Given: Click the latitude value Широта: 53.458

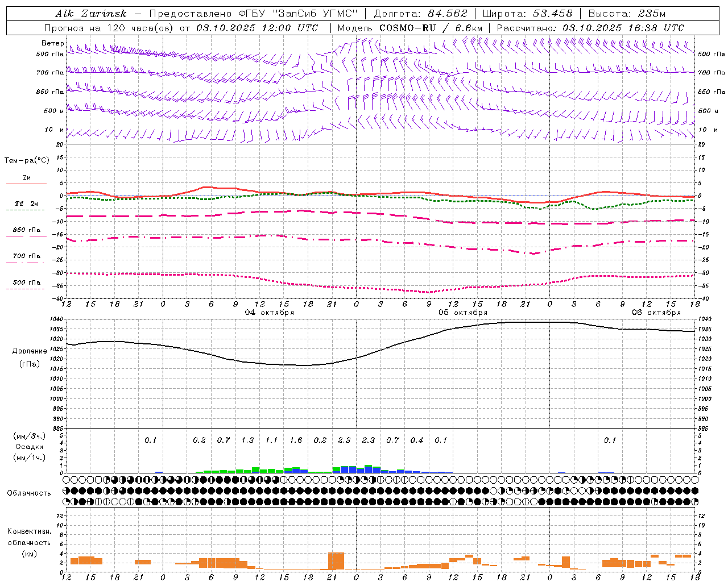Looking at the screenshot, I should tap(527, 14).
